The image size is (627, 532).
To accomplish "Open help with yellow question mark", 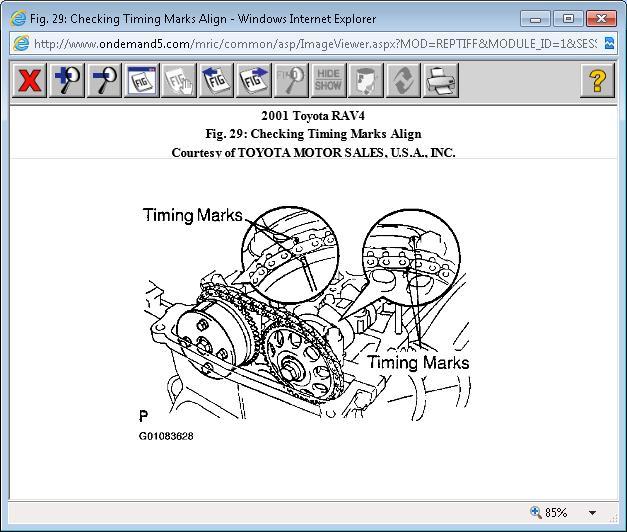I will (x=597, y=80).
